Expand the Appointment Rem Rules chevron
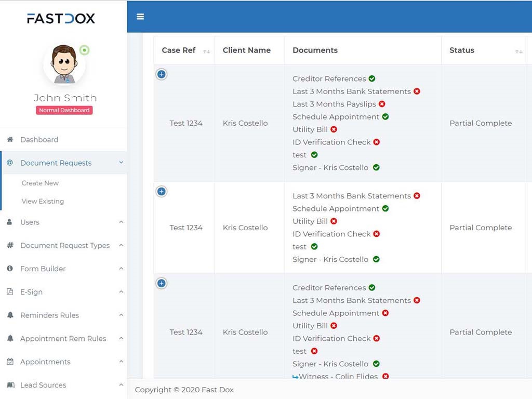This screenshot has height=399, width=532. pyautogui.click(x=121, y=338)
